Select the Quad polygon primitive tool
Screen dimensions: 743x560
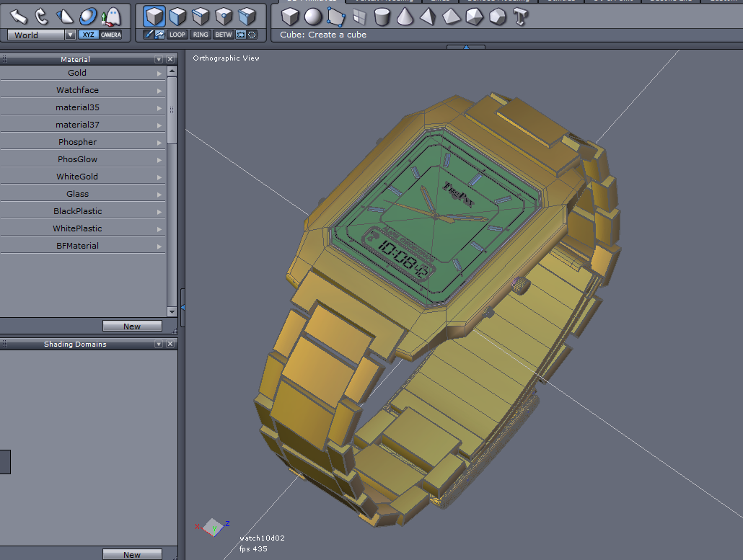(x=336, y=17)
